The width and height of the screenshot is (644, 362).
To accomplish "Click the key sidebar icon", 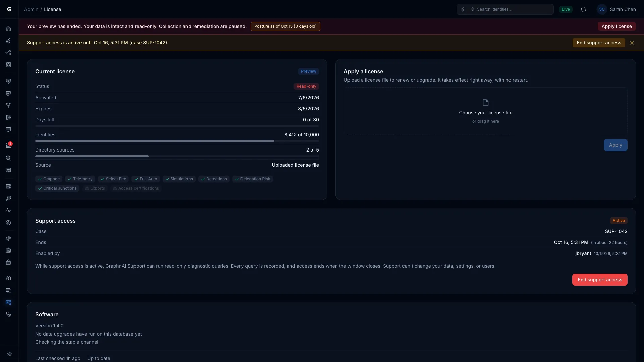I will click(x=8, y=198).
